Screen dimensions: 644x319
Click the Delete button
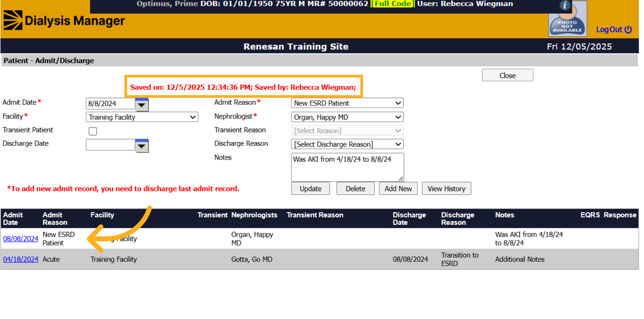tap(355, 189)
